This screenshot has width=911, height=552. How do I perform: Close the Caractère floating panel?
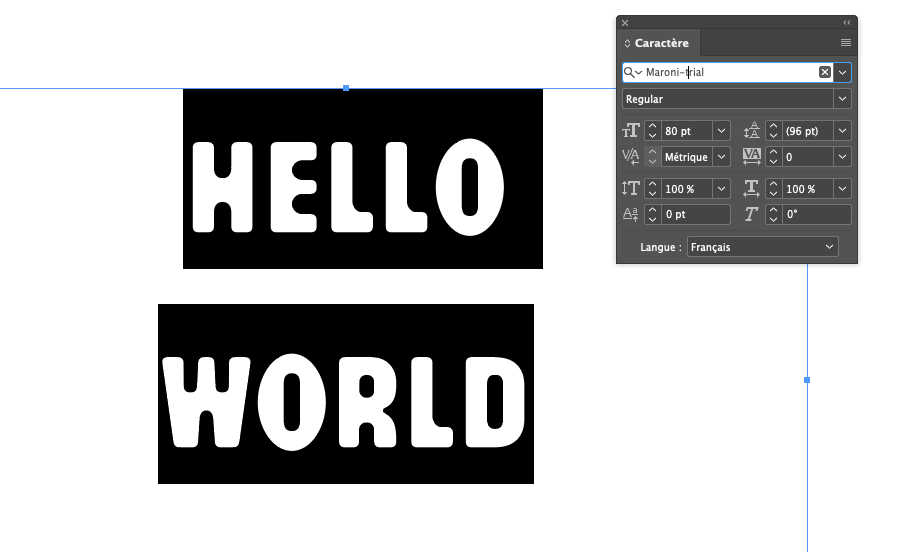(x=625, y=22)
